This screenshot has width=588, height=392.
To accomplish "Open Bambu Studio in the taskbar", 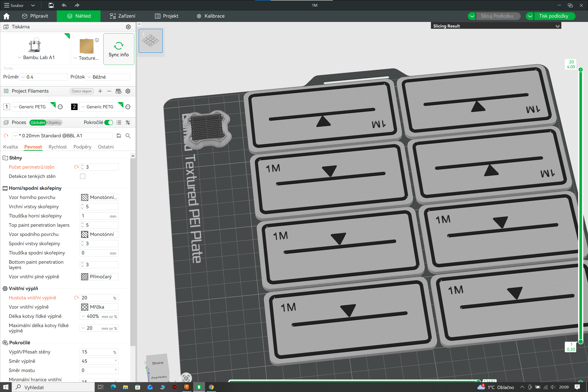I will pyautogui.click(x=199, y=387).
